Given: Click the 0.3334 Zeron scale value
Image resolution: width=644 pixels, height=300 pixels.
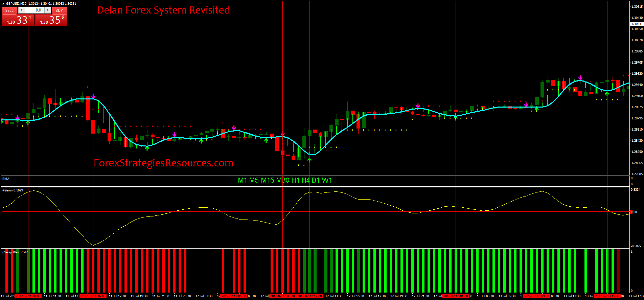Looking at the screenshot, I should click(636, 190).
